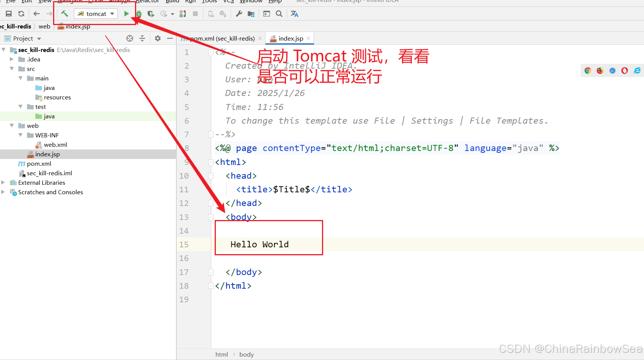Viewport: 644px width, 360px height.
Task: Switch to the pom.xml editor tab
Action: (x=222, y=39)
